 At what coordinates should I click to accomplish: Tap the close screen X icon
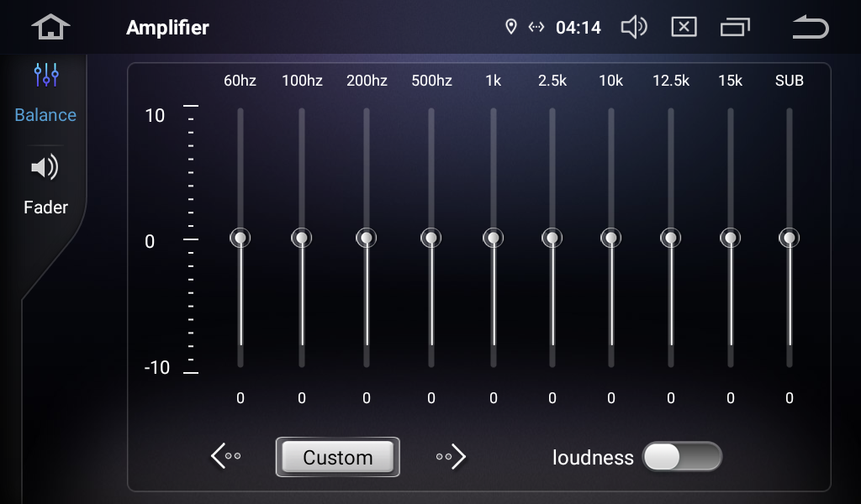tap(684, 28)
